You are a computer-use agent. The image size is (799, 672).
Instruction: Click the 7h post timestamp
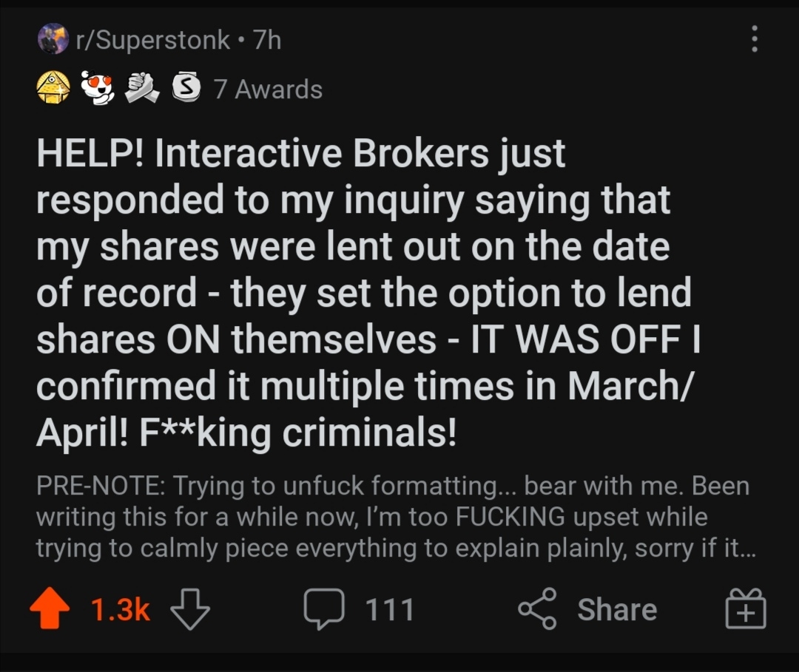[x=267, y=40]
